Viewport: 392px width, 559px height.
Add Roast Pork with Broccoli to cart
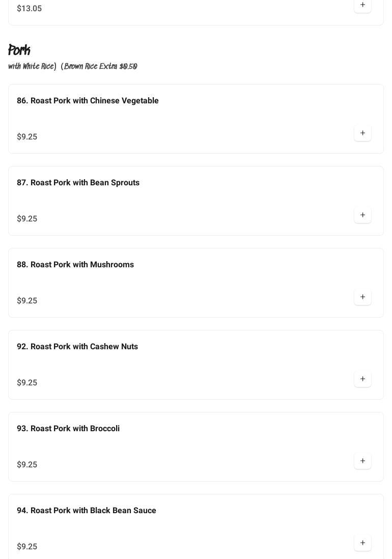coord(362,461)
